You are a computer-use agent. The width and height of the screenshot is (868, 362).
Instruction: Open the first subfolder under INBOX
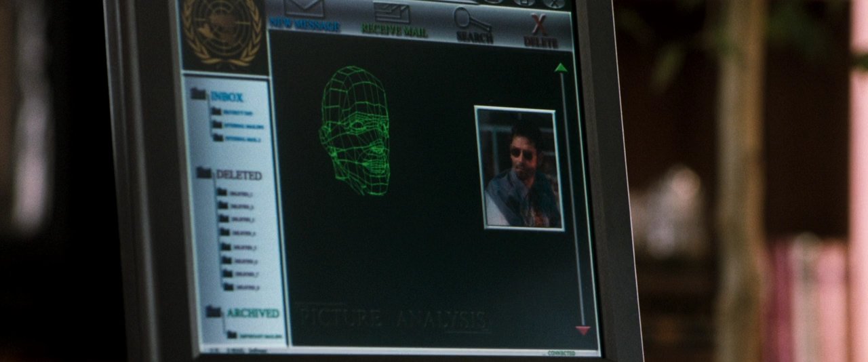tap(217, 111)
